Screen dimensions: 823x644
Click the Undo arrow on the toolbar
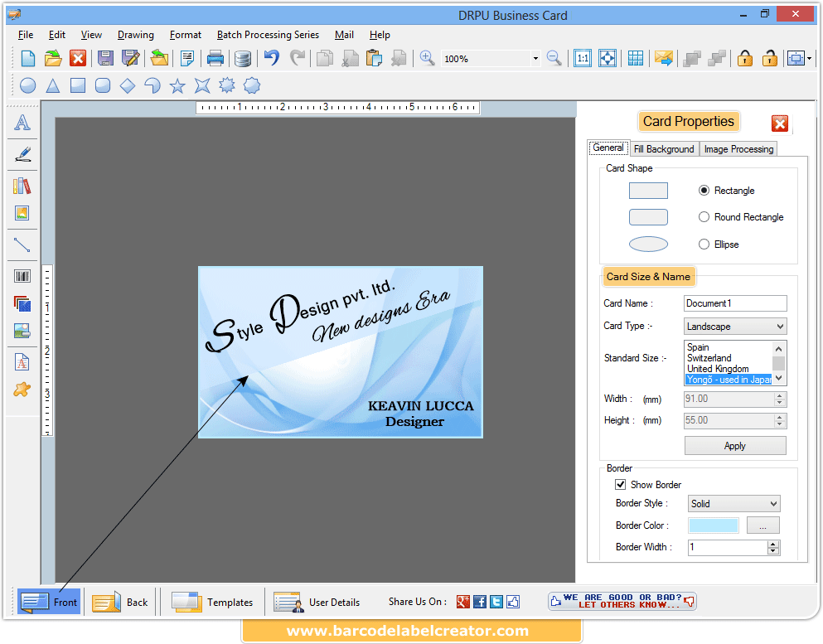click(x=272, y=58)
